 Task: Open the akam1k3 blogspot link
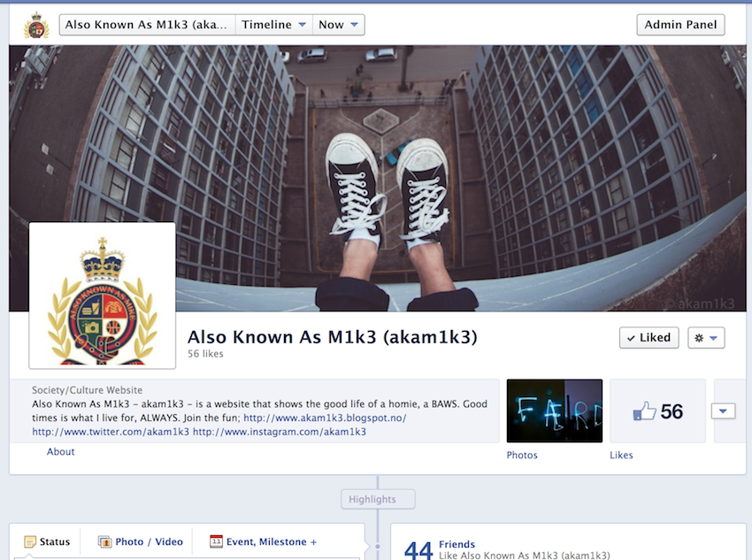click(x=325, y=418)
